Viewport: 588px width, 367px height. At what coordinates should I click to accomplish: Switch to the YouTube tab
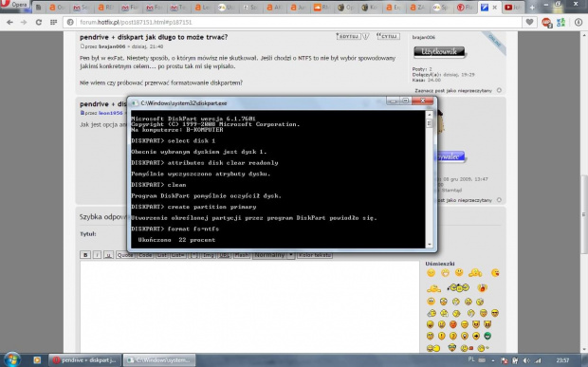tap(512, 8)
